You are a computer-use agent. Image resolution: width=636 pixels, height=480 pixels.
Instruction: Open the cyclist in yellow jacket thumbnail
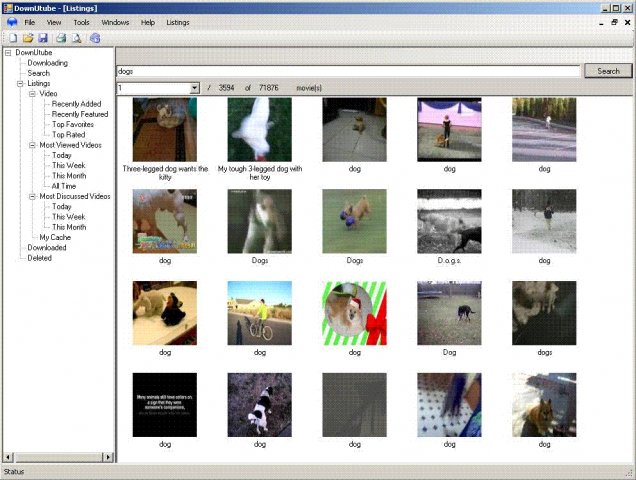coord(260,313)
